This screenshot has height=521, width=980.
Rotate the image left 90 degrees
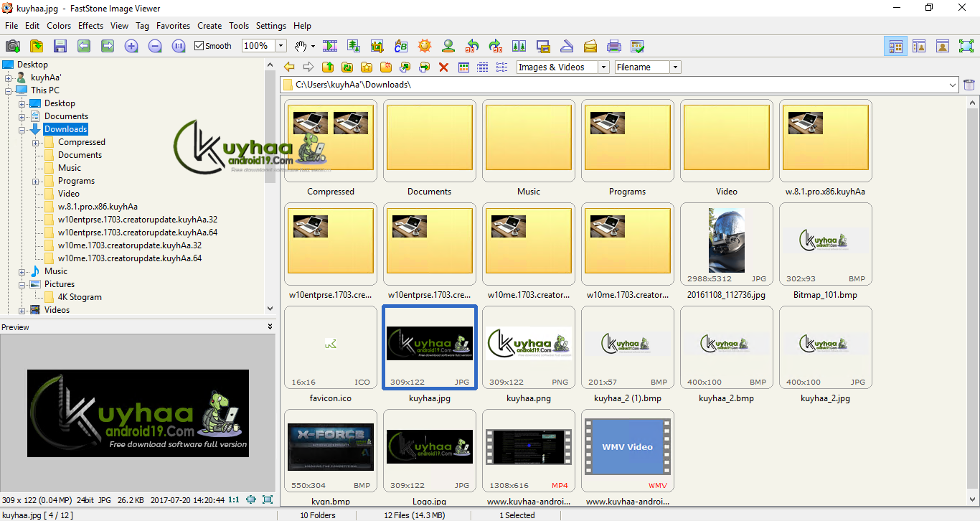coord(472,46)
